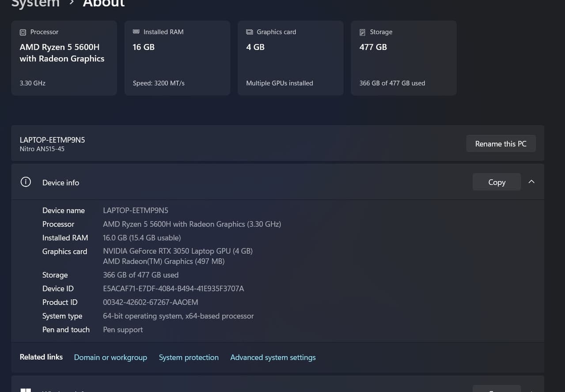Screen dimensions: 565x392
Task: Go back to System breadcrumb
Action: click(35, 4)
